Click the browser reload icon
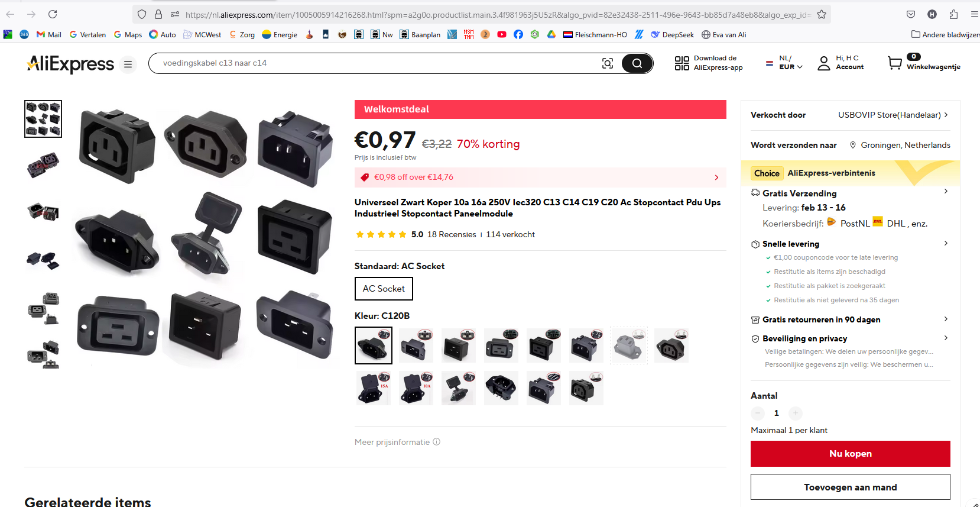The image size is (980, 507). (53, 14)
